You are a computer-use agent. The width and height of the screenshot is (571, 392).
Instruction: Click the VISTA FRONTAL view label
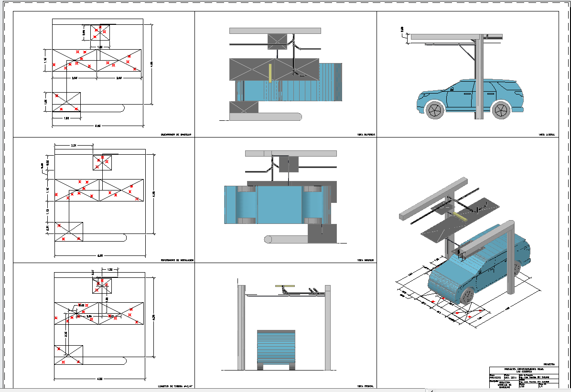[x=366, y=386]
